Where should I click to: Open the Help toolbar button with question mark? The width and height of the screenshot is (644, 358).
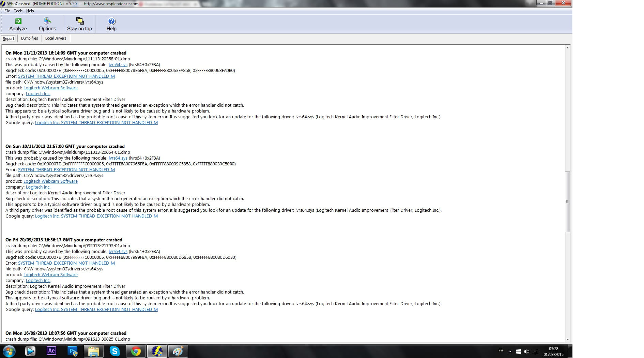point(111,24)
